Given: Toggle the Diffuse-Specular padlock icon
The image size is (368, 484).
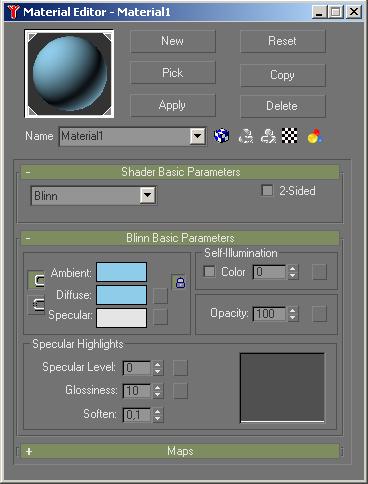Looking at the screenshot, I should coord(180,283).
